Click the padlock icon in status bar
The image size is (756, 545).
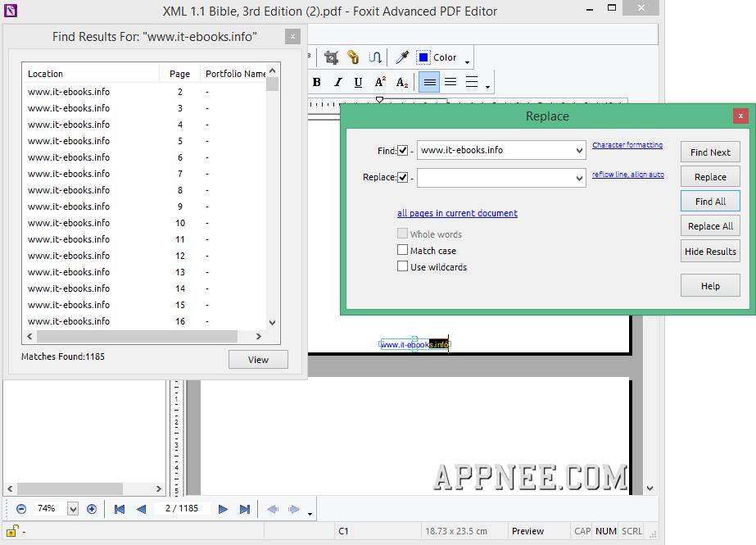coord(12,530)
